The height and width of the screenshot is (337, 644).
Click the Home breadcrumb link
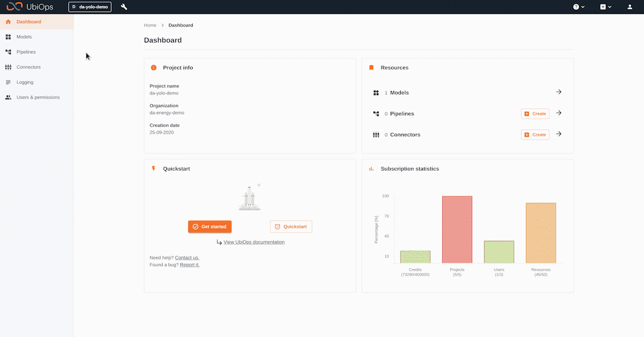(x=150, y=25)
